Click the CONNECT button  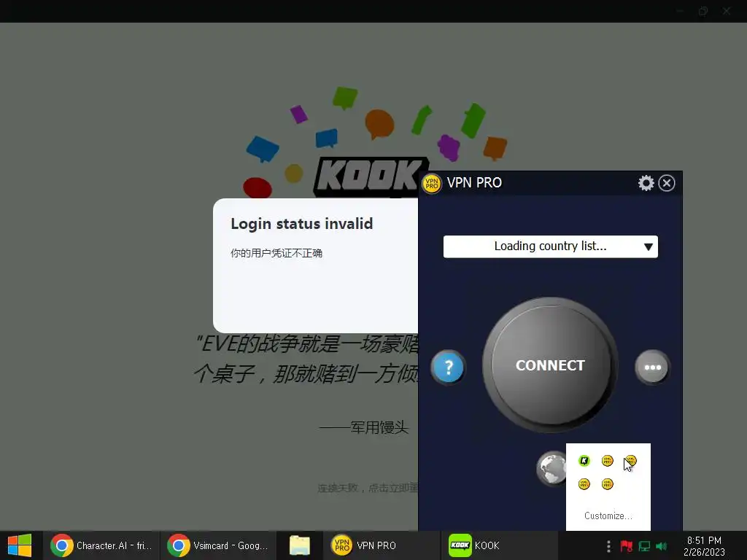(x=550, y=365)
